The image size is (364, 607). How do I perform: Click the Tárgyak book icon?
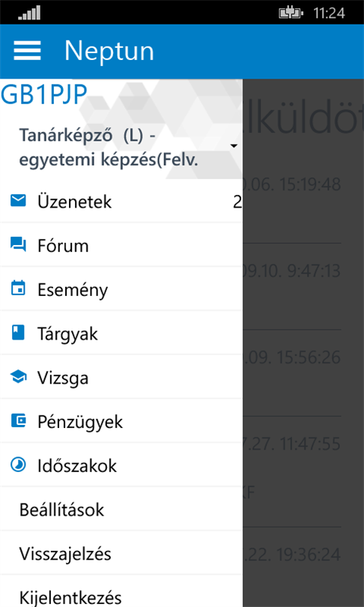18,333
